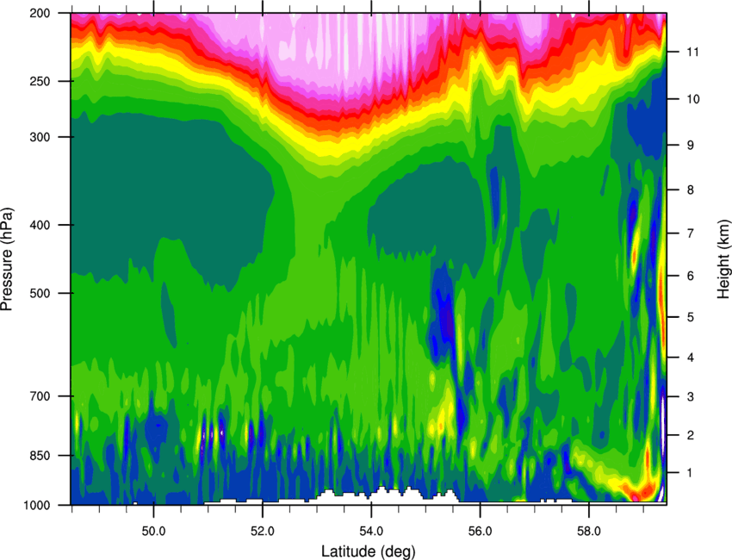Image resolution: width=732 pixels, height=560 pixels.
Task: Pick height tick label 6
Action: pyautogui.click(x=690, y=276)
